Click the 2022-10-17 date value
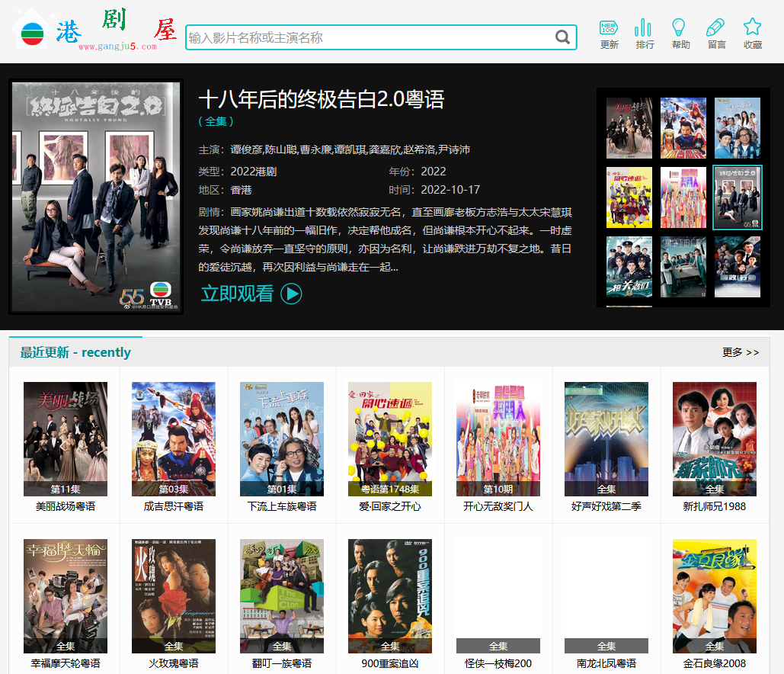784x674 pixels. pos(450,190)
